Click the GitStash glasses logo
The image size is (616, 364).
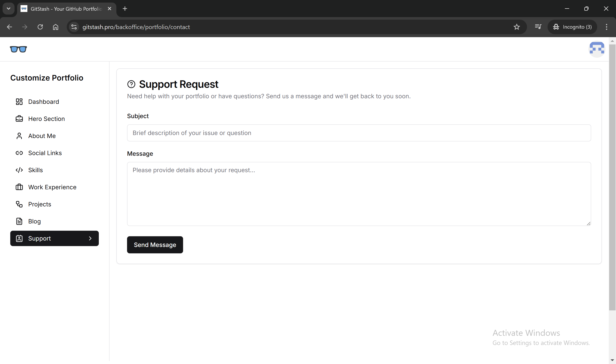pos(18,49)
